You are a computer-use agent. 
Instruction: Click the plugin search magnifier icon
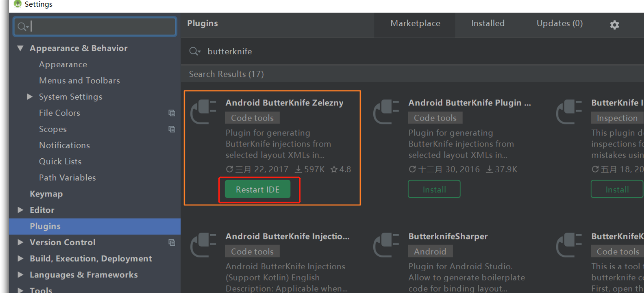tap(195, 51)
